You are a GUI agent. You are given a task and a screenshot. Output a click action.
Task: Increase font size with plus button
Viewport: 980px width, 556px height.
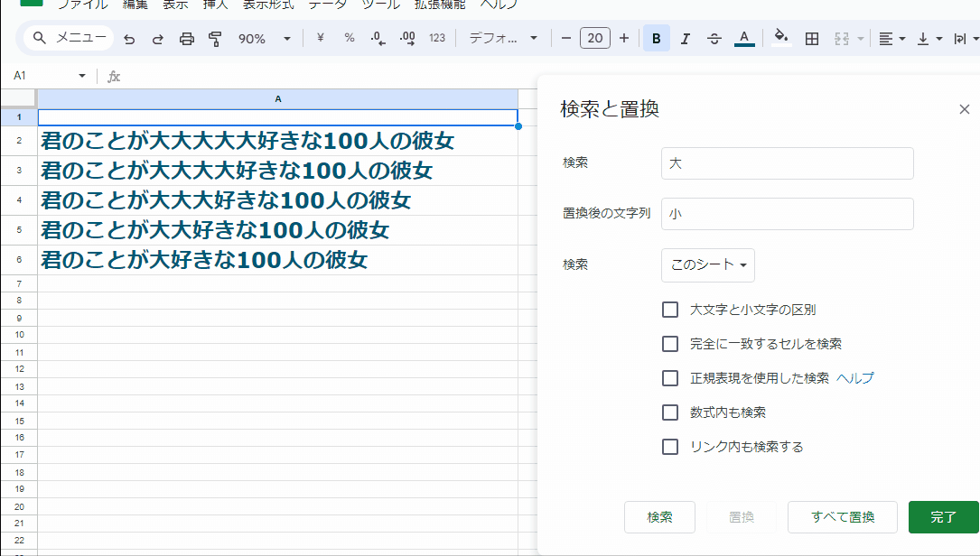[x=624, y=38]
